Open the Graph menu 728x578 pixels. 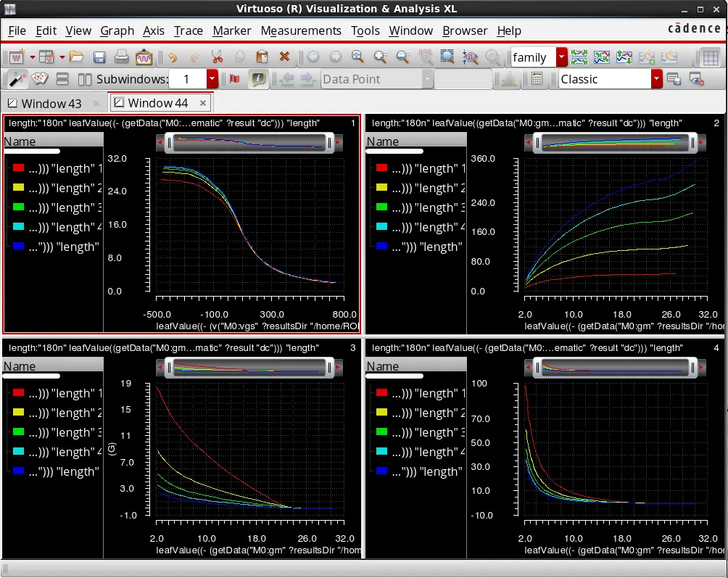click(x=117, y=30)
